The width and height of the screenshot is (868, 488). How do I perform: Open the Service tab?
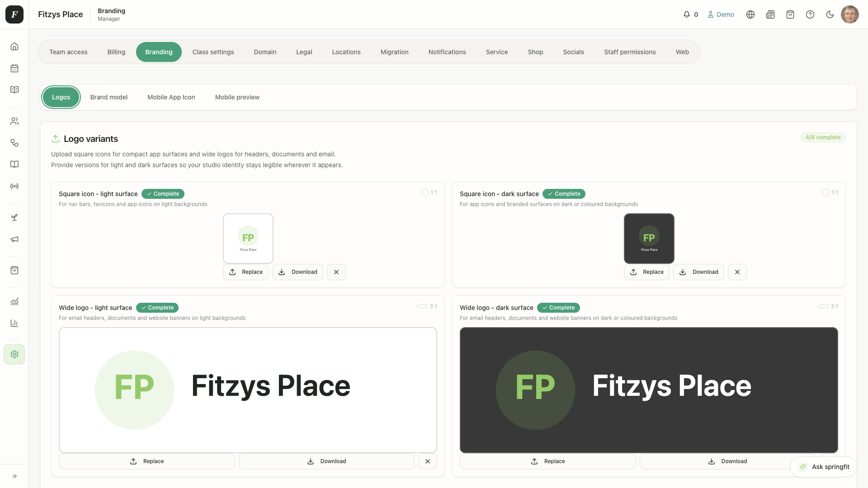(497, 52)
